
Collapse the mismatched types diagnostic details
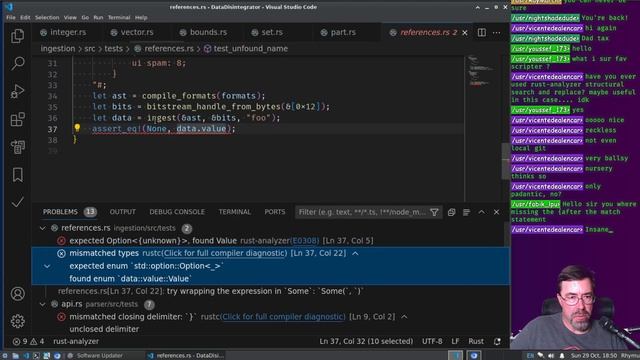(356, 253)
